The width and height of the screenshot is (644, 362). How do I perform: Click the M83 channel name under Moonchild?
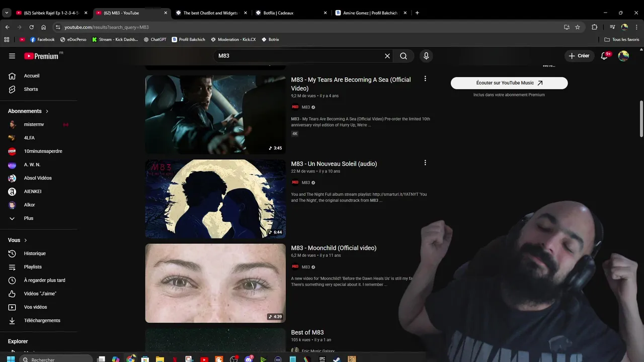pyautogui.click(x=306, y=267)
